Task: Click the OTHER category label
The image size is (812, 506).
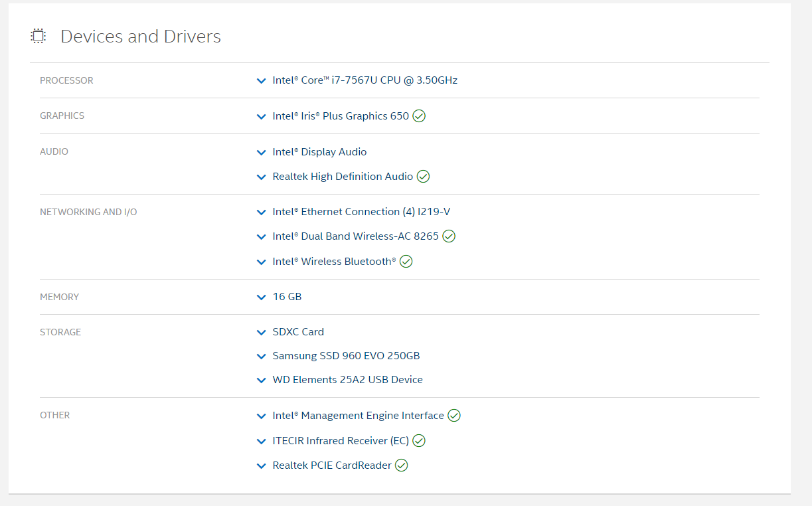Action: coord(54,415)
